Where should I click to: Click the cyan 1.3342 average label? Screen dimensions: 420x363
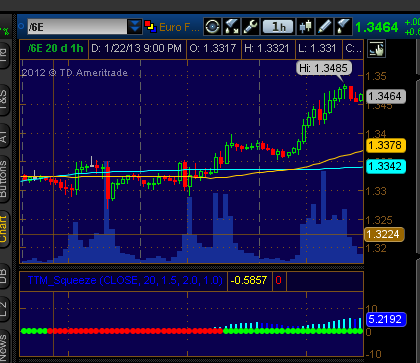386,166
